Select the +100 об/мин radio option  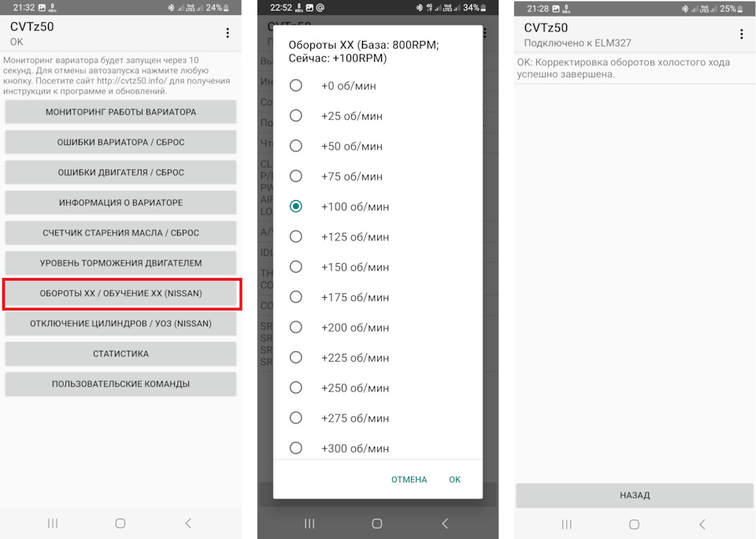(x=295, y=206)
